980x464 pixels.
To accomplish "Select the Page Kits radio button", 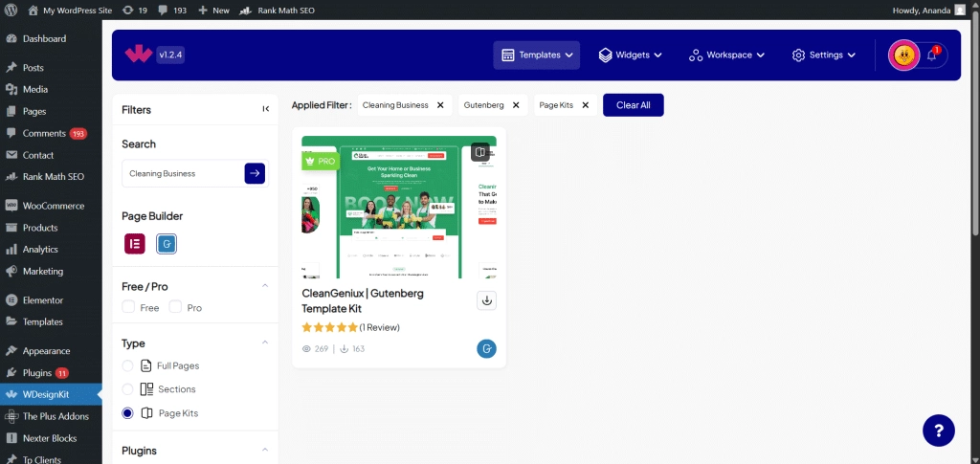I will (127, 412).
